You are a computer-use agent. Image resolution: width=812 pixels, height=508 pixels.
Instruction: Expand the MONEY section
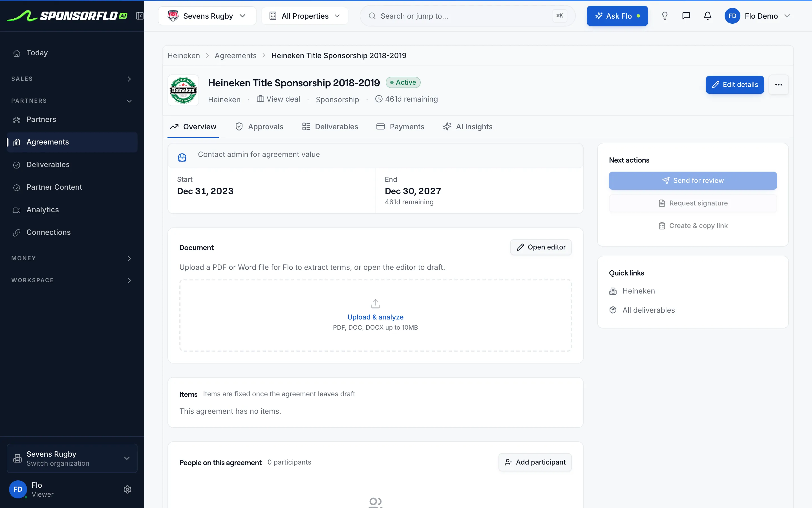tap(72, 258)
